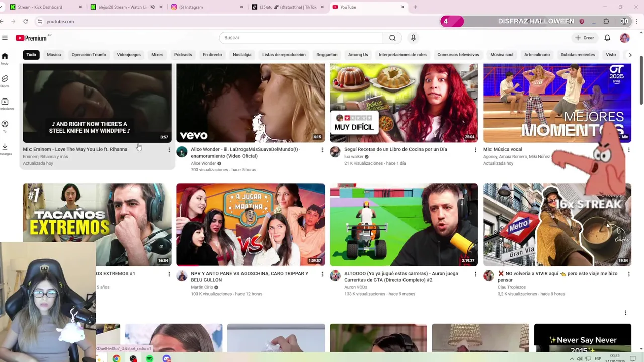The height and width of the screenshot is (362, 644).
Task: Open the Never Say Never 2015 short
Action: point(583,338)
